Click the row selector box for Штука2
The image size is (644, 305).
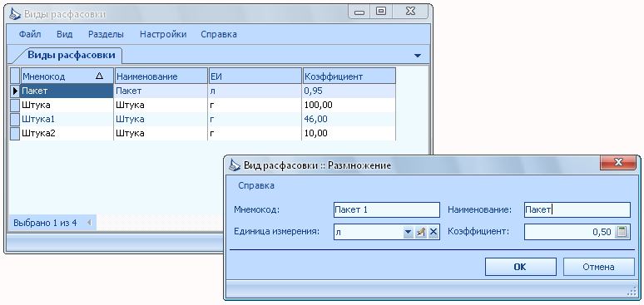(15, 134)
